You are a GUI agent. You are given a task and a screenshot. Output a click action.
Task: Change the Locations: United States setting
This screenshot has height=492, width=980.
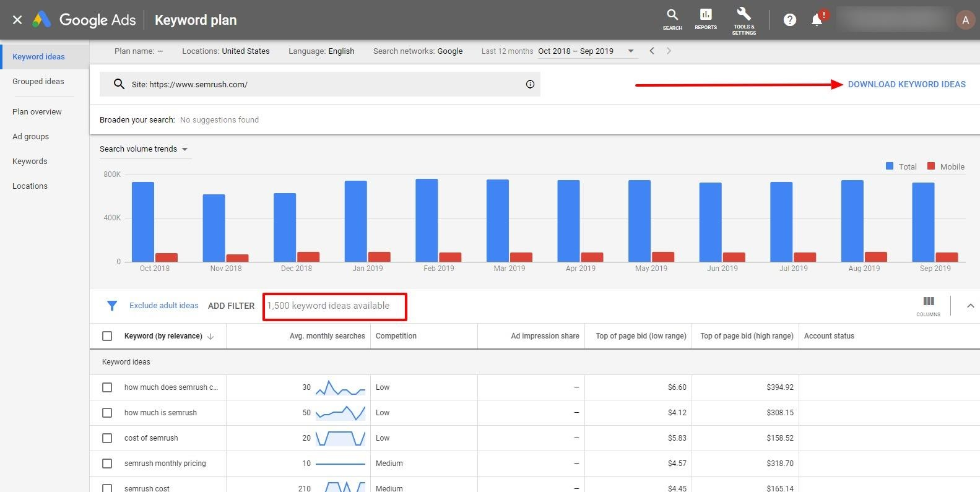225,51
